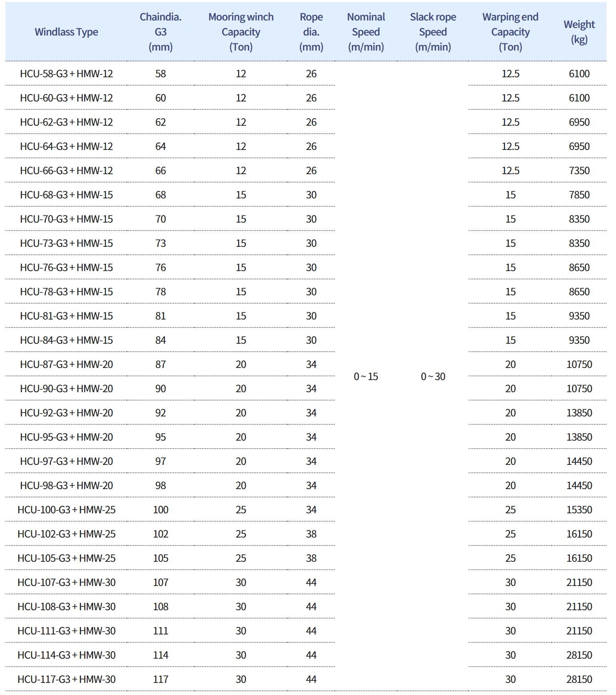Select the HCU-66-G3 + HMW-12 row label
The height and width of the screenshot is (695, 616).
(x=66, y=171)
